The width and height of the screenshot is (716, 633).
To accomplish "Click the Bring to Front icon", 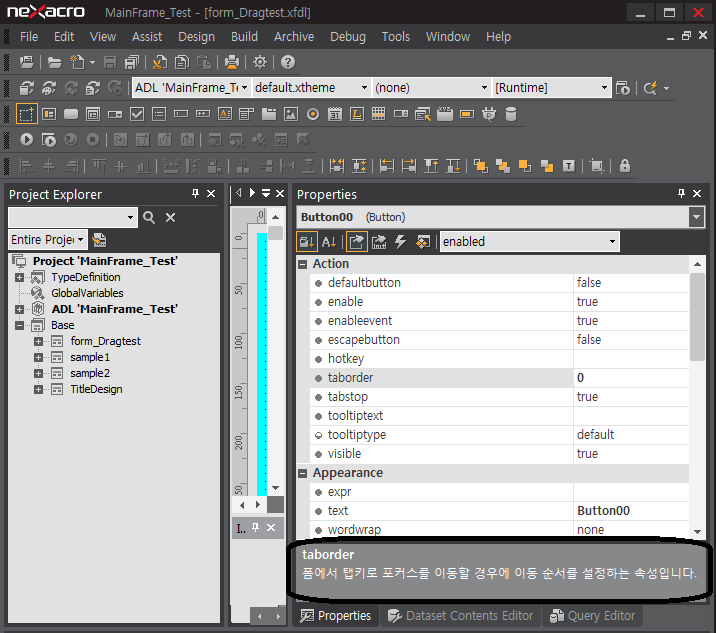I will pos(480,166).
